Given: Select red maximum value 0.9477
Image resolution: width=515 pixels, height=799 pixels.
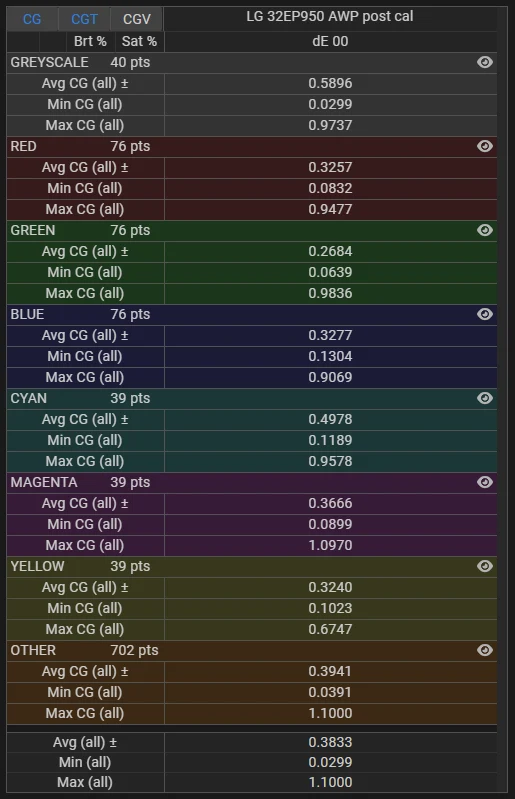Looking at the screenshot, I should pos(330,209).
